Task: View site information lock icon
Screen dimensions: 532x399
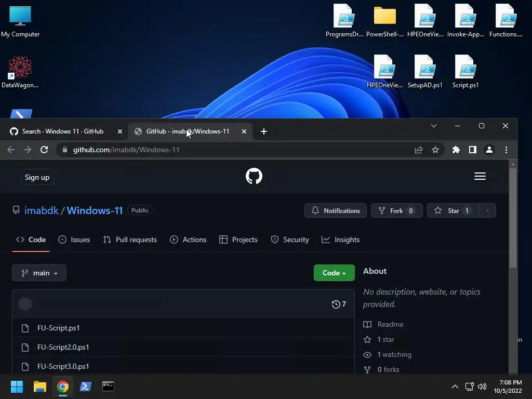Action: pyautogui.click(x=65, y=150)
